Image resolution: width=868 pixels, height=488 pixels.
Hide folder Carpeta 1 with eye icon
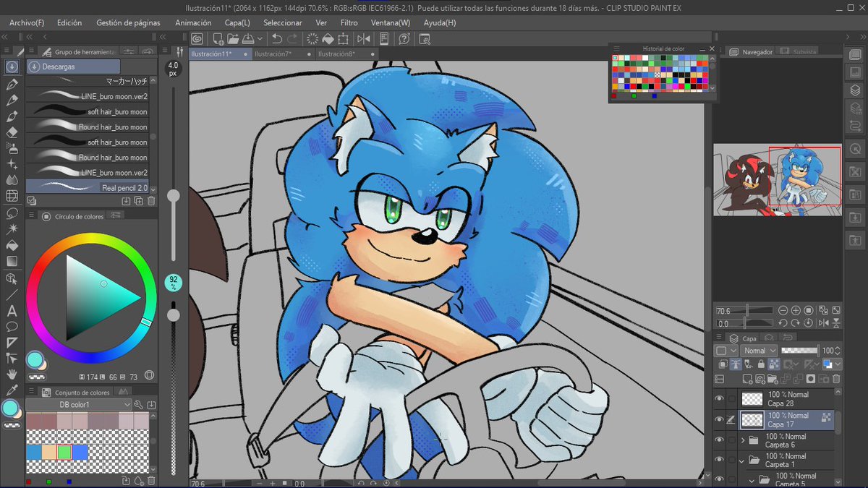tap(719, 459)
